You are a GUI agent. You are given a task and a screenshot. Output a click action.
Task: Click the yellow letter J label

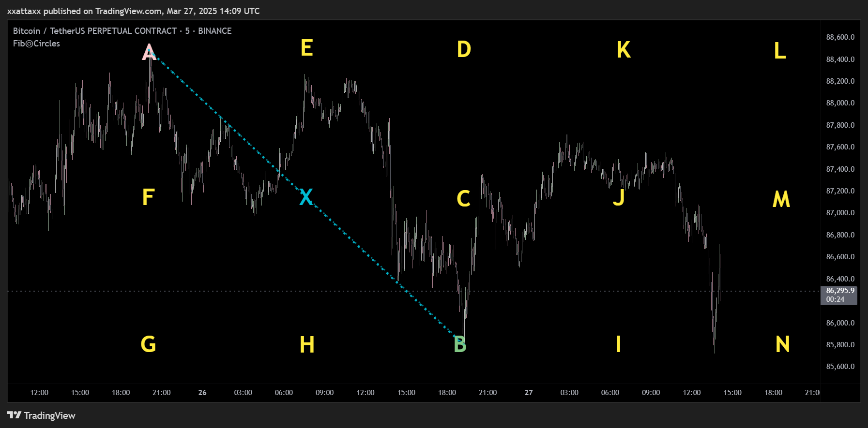point(619,197)
